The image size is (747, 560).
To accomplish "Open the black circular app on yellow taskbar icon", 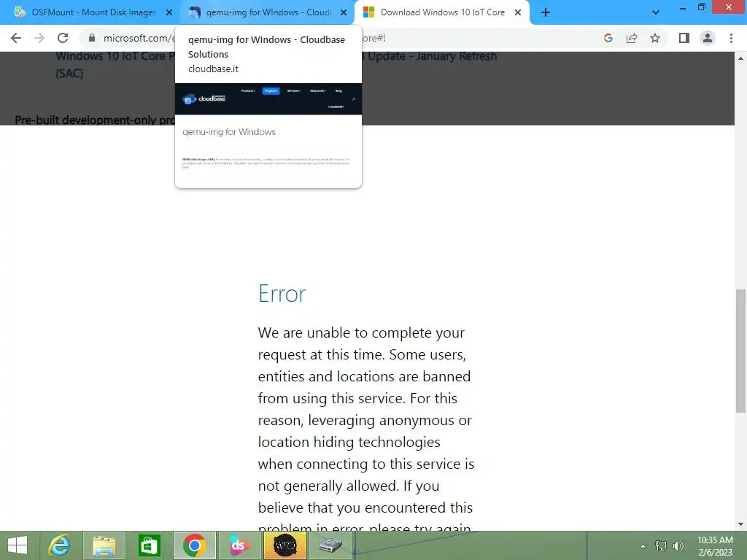I will coord(285,545).
